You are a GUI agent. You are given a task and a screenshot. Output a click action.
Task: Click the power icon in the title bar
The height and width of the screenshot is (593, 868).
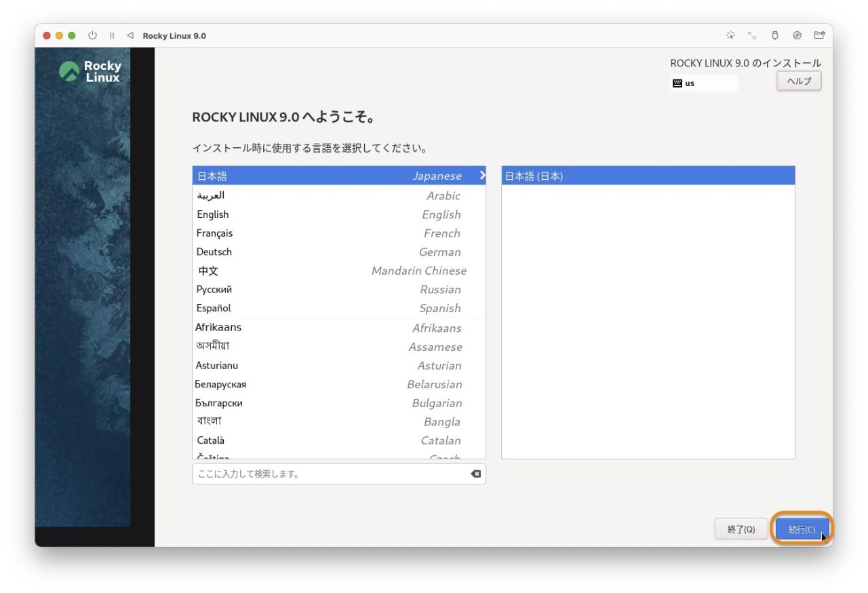pos(92,35)
